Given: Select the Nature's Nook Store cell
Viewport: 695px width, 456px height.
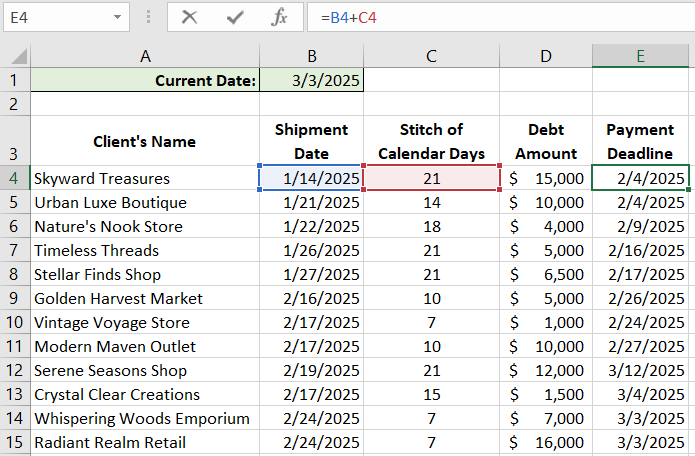Looking at the screenshot, I should tap(145, 226).
